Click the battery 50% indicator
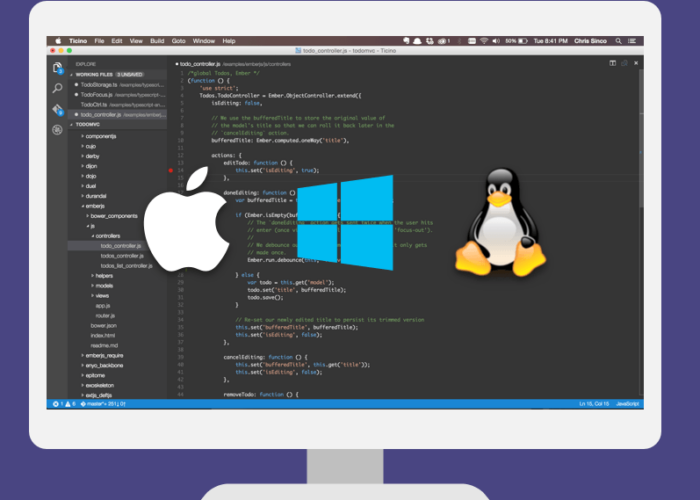The width and height of the screenshot is (700, 500). tap(517, 41)
